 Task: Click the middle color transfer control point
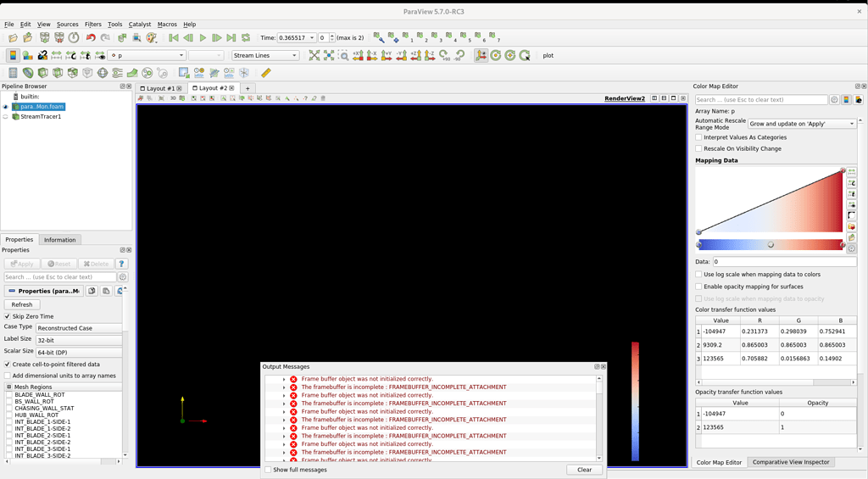click(x=771, y=245)
